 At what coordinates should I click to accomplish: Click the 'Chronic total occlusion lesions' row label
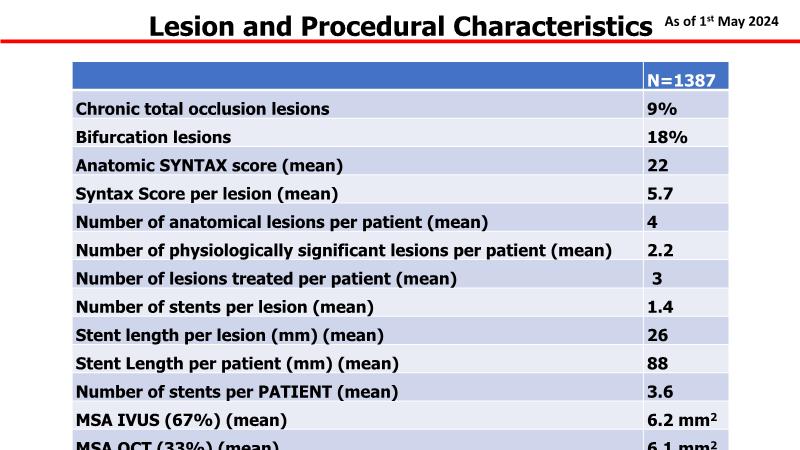tap(203, 109)
